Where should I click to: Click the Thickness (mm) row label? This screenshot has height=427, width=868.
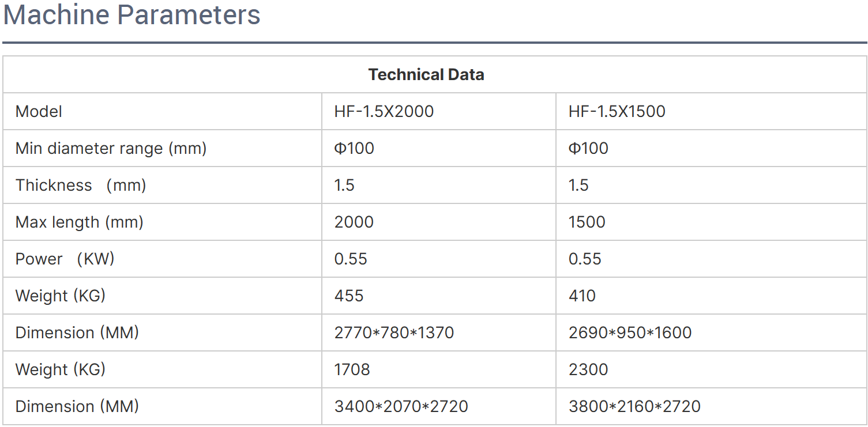point(81,185)
